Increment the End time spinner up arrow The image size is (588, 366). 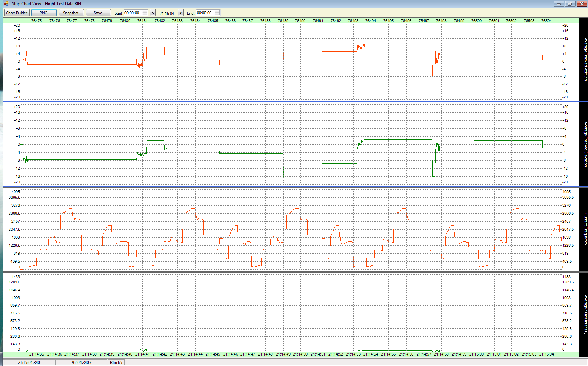click(x=217, y=12)
